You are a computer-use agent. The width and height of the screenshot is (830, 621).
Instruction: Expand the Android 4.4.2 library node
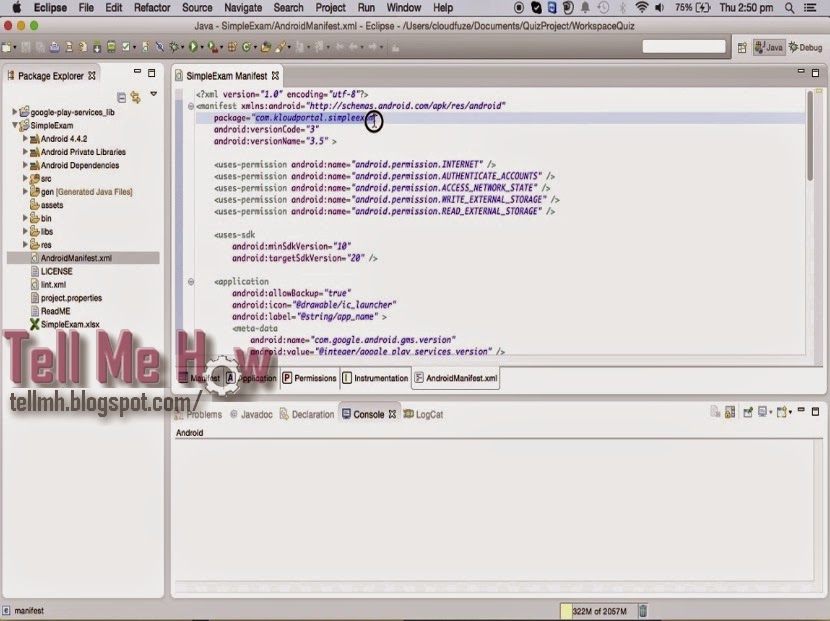25,138
